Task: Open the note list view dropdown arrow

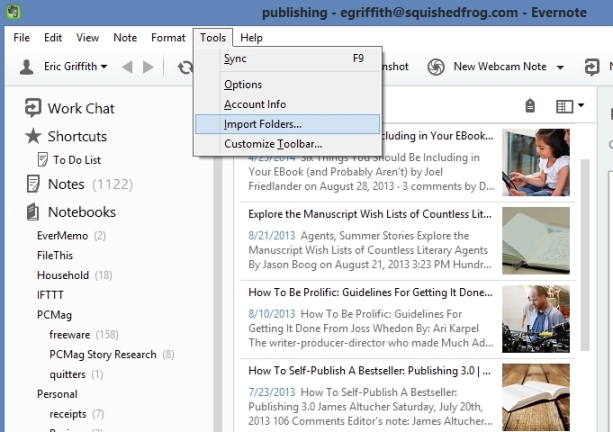Action: click(x=581, y=105)
